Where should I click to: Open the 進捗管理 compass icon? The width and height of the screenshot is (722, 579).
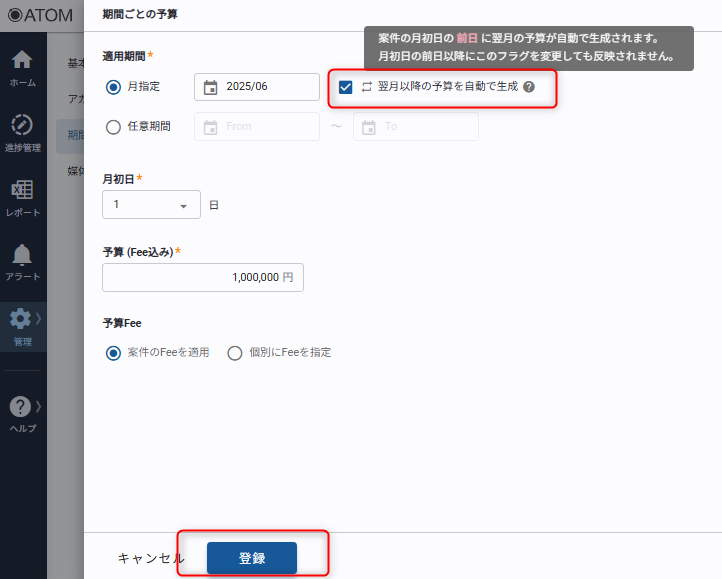pos(22,125)
